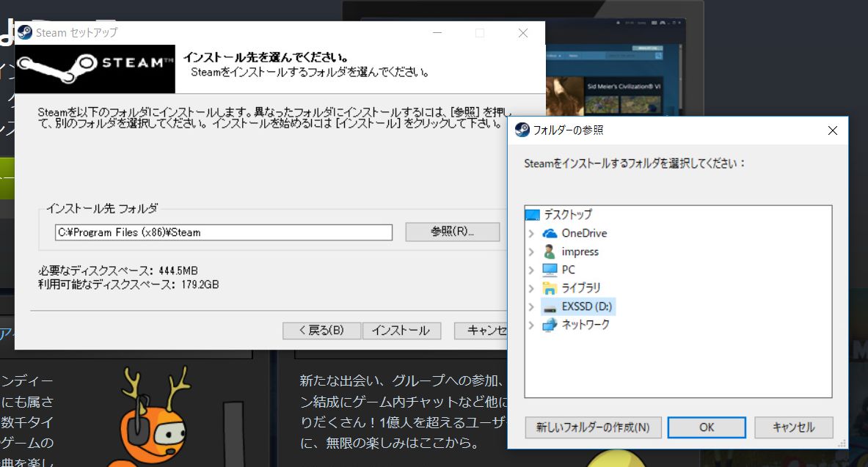Click the ライブラリ library folder icon
Image resolution: width=868 pixels, height=467 pixels.
pos(548,288)
